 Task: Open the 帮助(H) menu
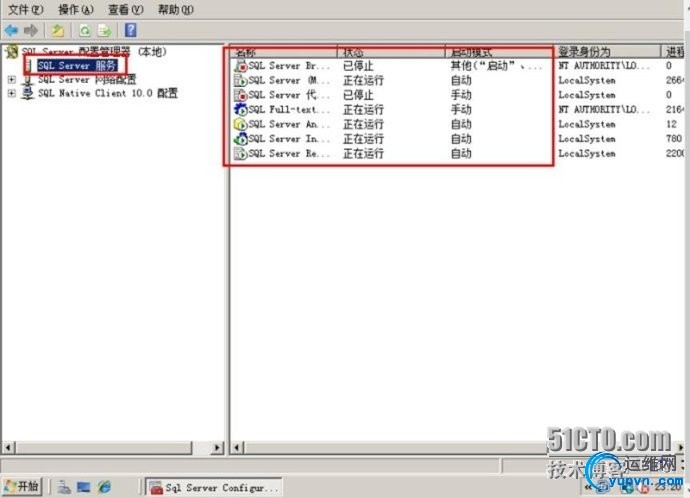[176, 9]
